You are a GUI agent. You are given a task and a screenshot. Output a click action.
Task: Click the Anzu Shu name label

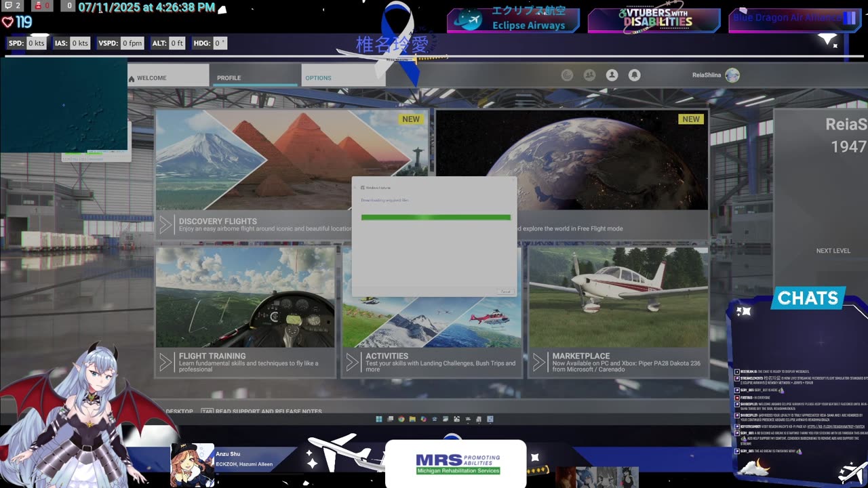228,454
